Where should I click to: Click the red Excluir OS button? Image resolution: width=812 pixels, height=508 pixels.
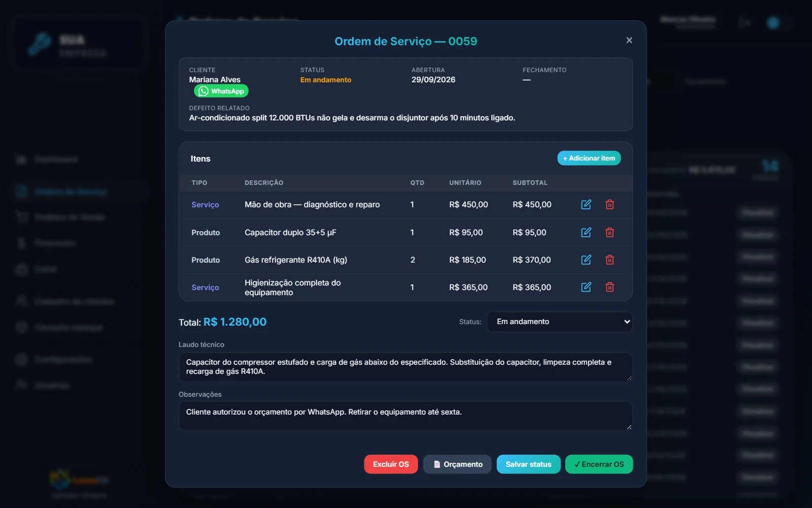coord(391,464)
